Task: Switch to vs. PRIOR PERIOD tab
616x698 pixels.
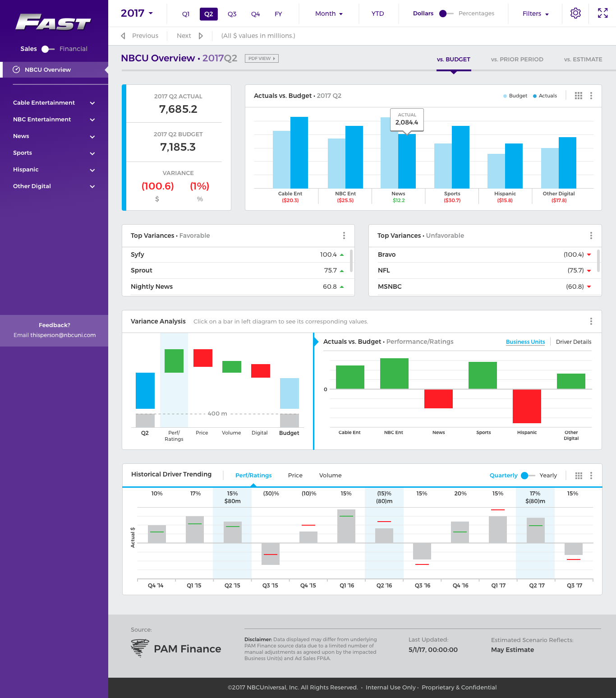Action: pyautogui.click(x=517, y=59)
